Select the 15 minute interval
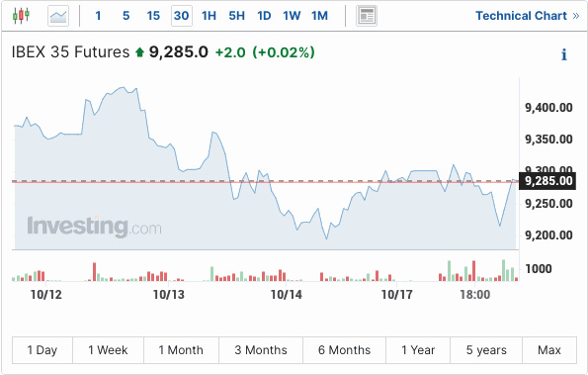 pyautogui.click(x=153, y=16)
